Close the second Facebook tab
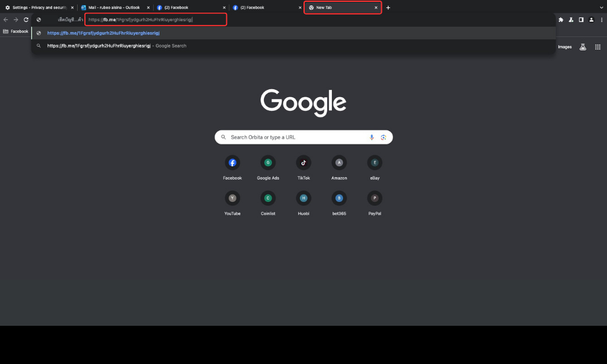Viewport: 607px width, 364px height. tap(300, 7)
